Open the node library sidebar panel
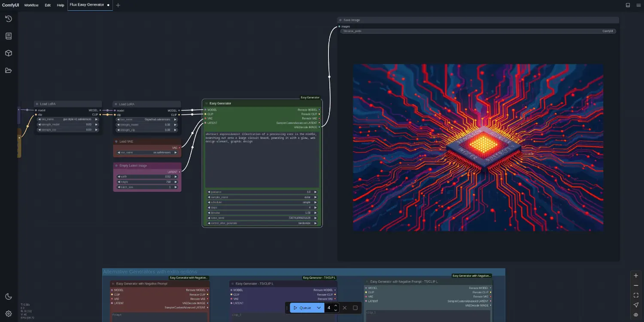This screenshot has height=322, width=644. (x=8, y=36)
